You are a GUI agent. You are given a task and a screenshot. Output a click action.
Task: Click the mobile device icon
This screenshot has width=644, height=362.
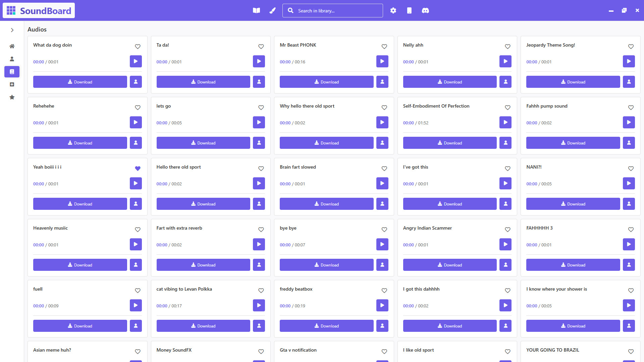[x=409, y=10]
